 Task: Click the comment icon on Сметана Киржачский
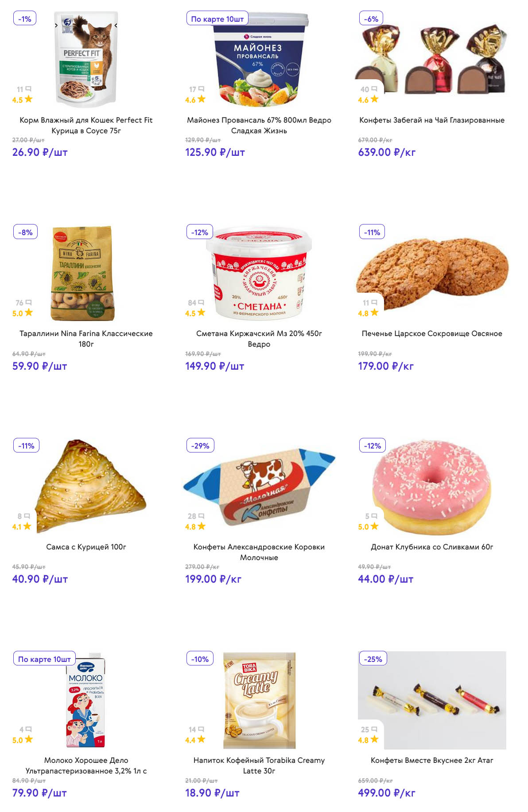click(201, 302)
